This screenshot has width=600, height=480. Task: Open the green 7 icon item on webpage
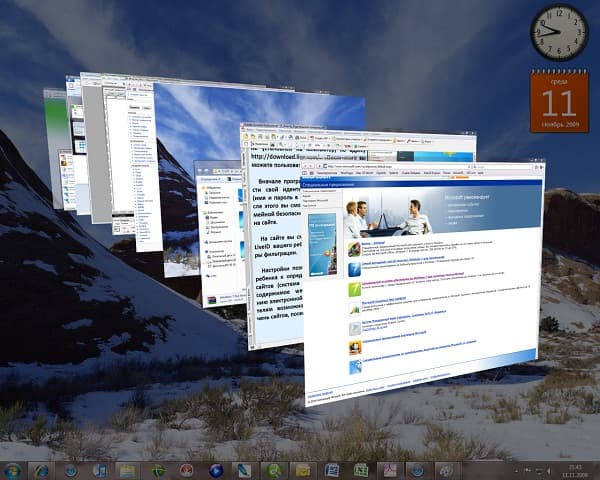point(354,290)
